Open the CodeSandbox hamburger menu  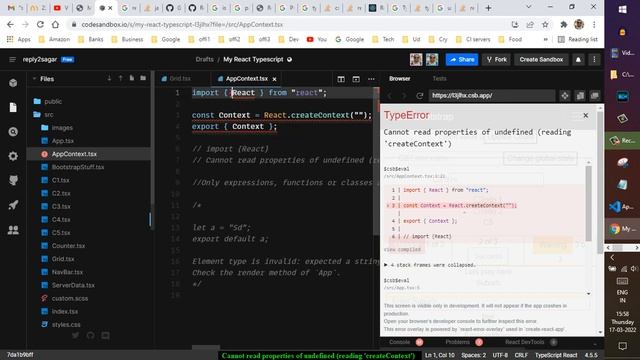pyautogui.click(x=12, y=60)
